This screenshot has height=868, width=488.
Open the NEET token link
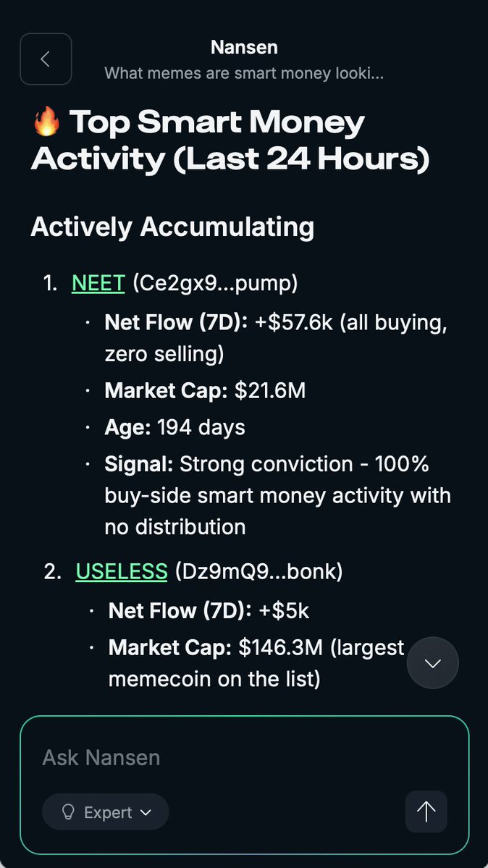click(x=98, y=283)
